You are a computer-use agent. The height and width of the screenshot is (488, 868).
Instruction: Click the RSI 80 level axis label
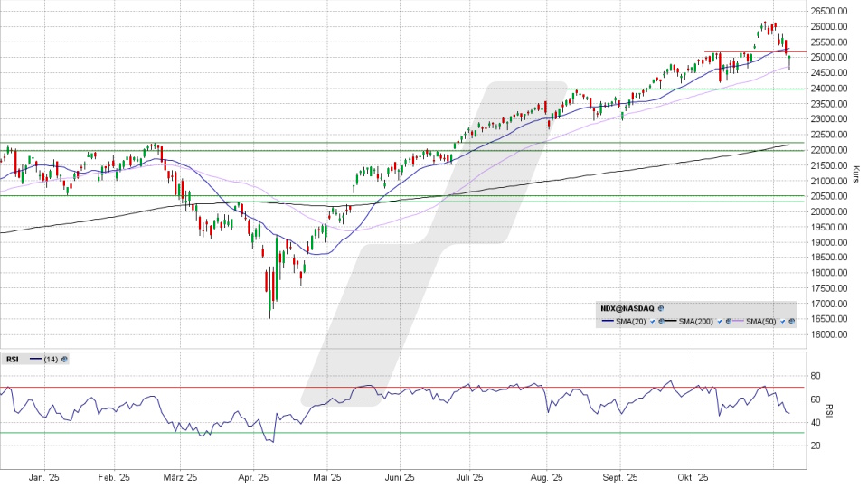[x=816, y=375]
